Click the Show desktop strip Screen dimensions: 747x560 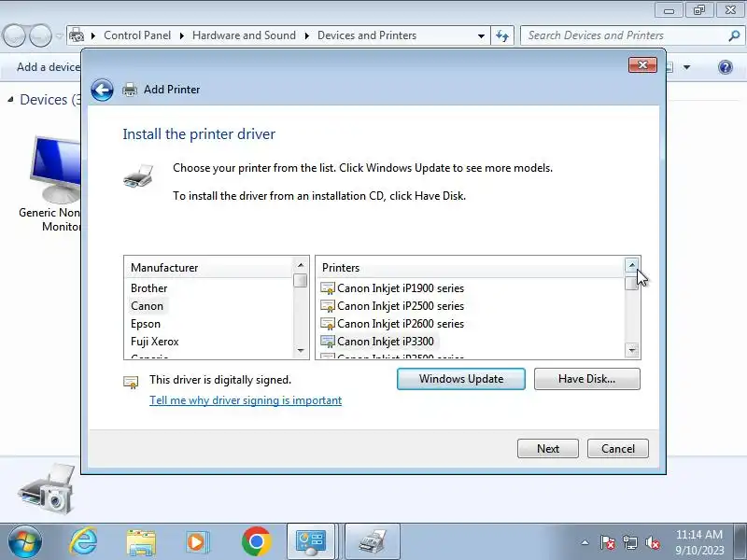pyautogui.click(x=740, y=541)
